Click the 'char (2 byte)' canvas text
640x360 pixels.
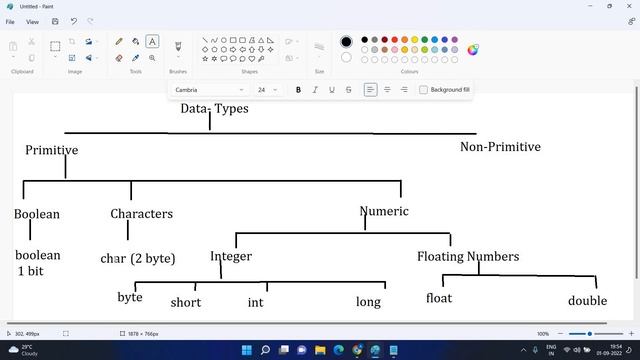[138, 258]
